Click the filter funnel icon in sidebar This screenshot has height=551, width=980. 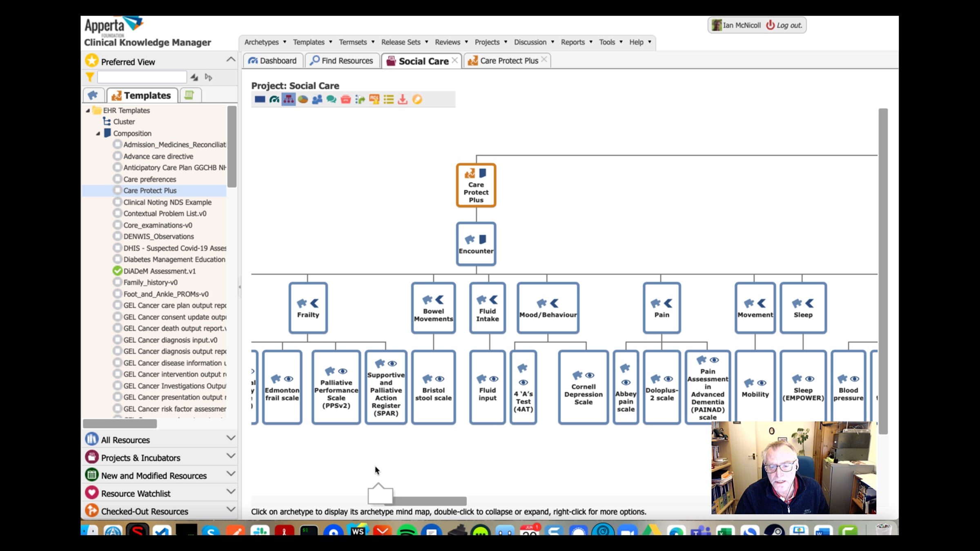click(x=90, y=77)
